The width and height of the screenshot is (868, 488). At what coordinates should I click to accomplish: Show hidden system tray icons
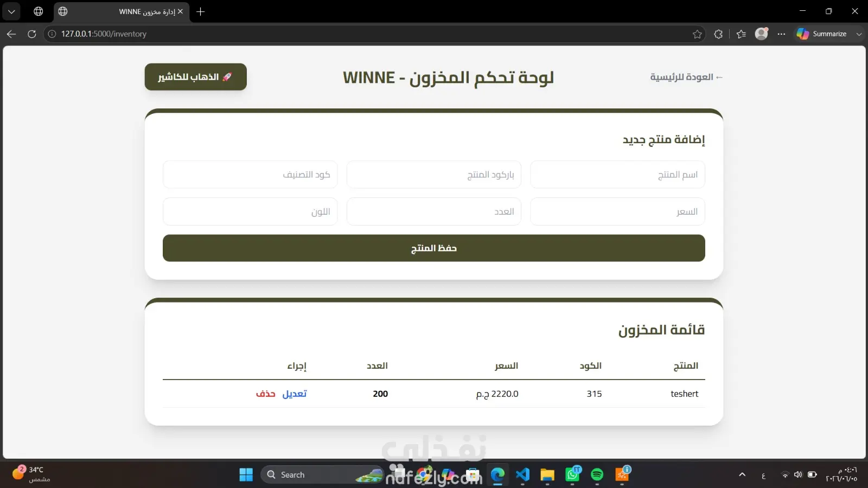(x=742, y=475)
